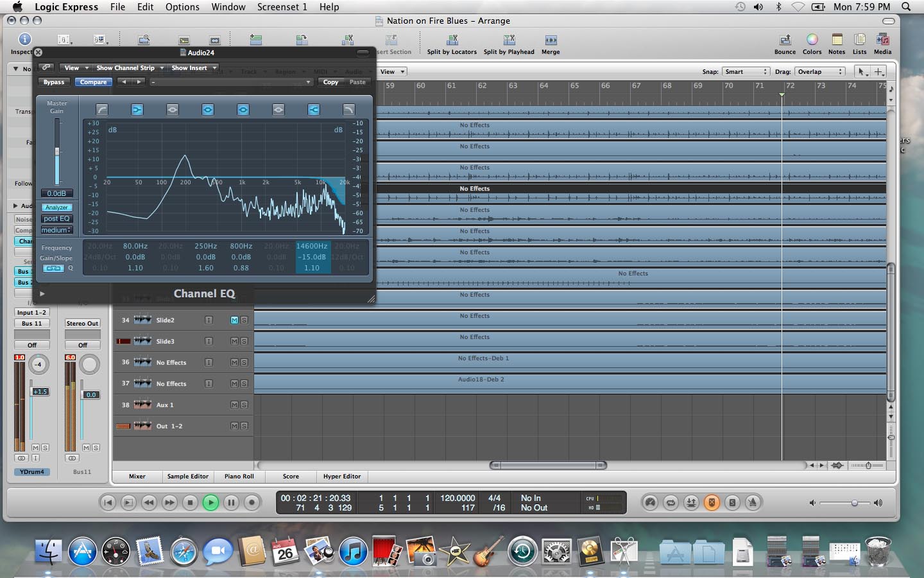
Task: Click the Bounce icon in the toolbar
Action: 785,40
